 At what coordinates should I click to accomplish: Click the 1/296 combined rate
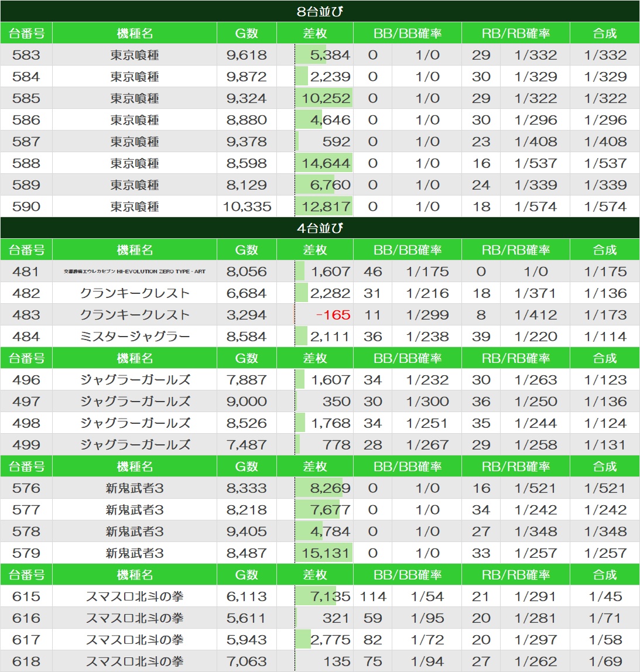point(605,120)
